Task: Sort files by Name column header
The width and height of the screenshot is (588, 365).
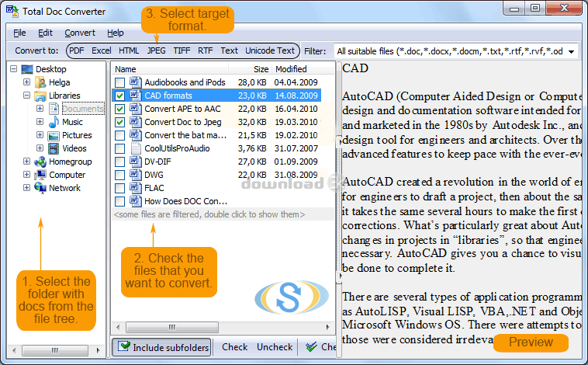Action: point(170,69)
